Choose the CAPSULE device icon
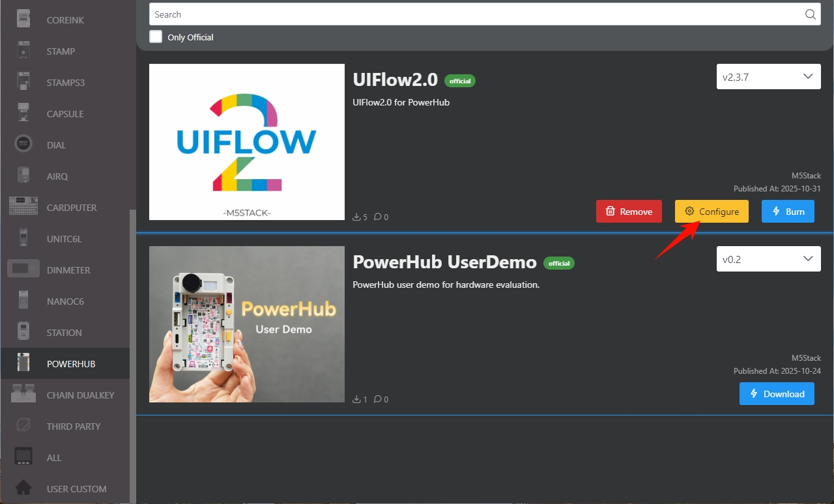 coord(23,113)
